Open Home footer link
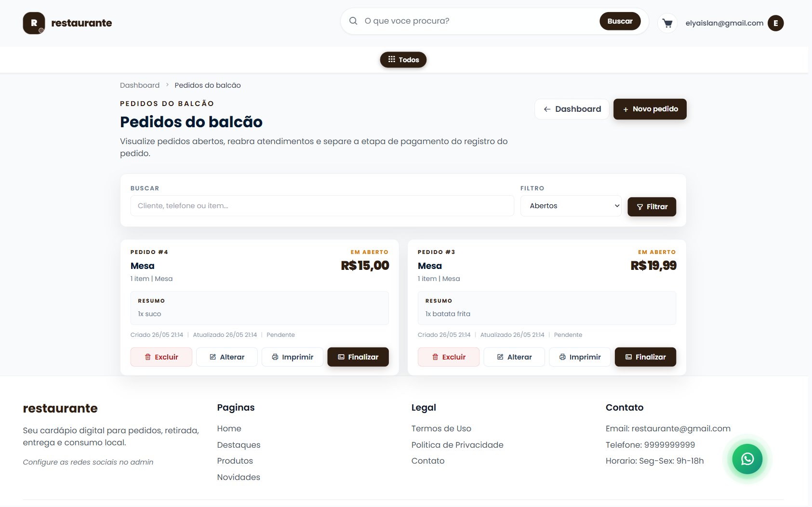Screen dimensions: 812x507 (x=229, y=428)
